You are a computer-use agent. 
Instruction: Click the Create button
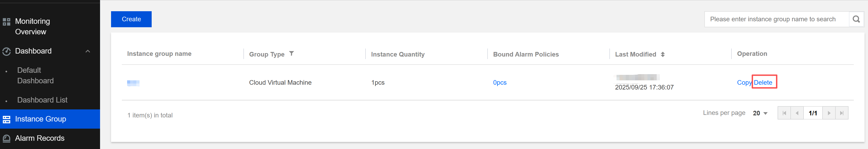click(131, 19)
